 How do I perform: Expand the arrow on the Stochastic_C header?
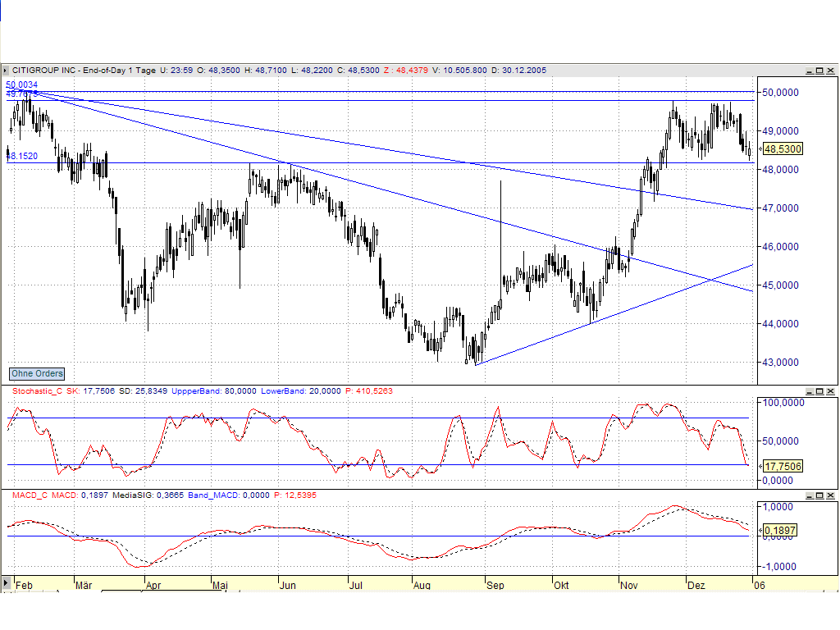tap(5, 390)
